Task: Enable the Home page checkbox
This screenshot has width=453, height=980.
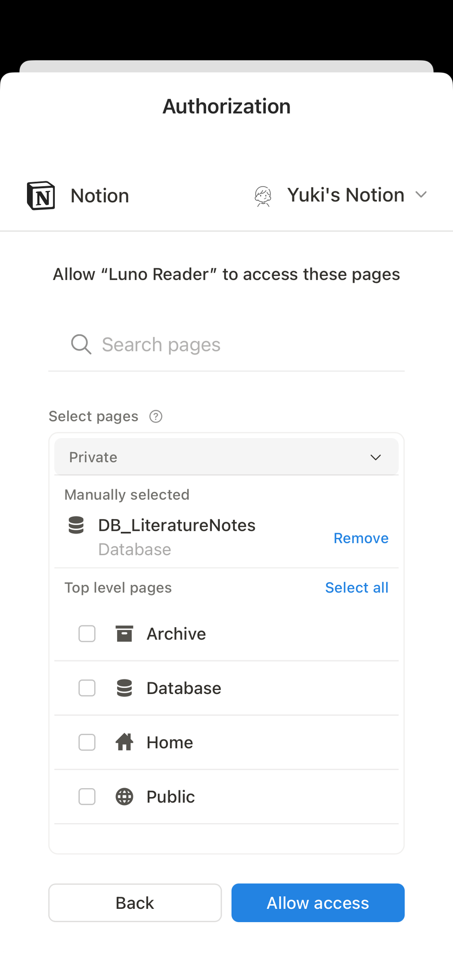Action: (87, 742)
